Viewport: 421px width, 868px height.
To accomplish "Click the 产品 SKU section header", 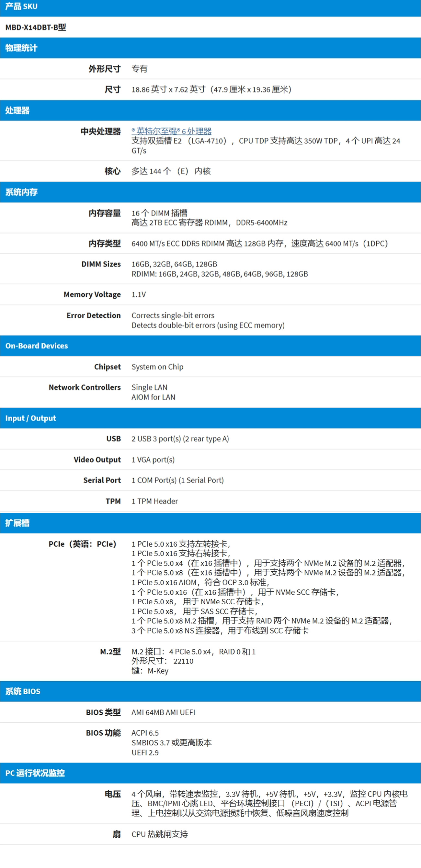I will click(x=21, y=7).
